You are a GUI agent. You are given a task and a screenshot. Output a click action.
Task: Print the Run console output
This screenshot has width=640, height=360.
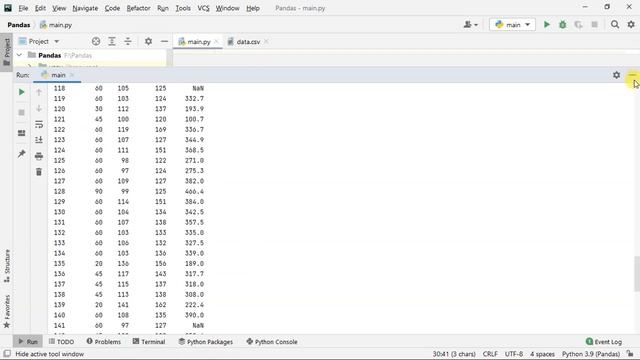[x=39, y=156]
